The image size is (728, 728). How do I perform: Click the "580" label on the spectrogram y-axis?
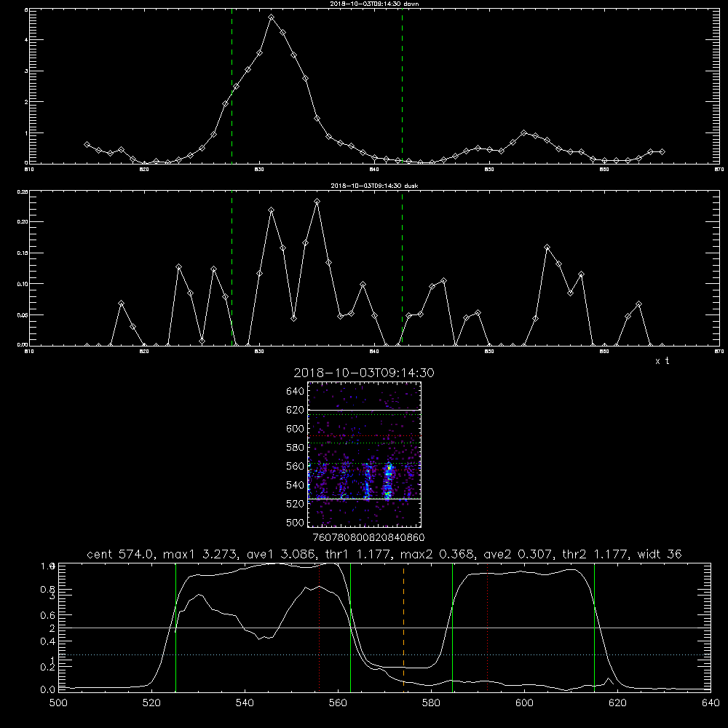(295, 448)
